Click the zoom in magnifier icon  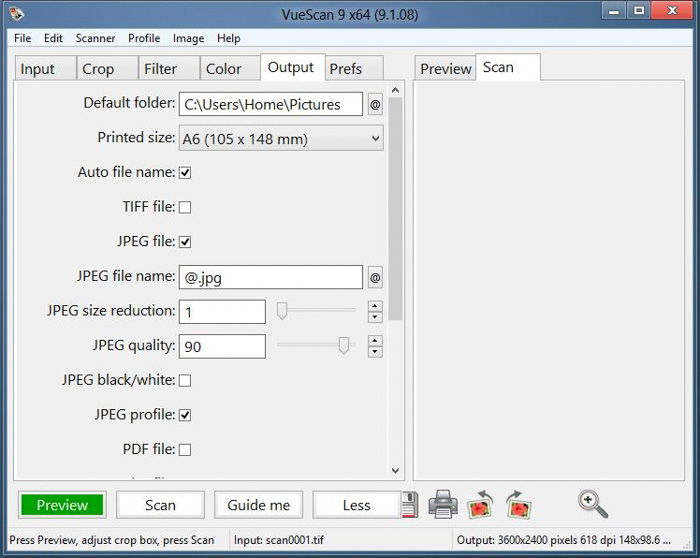tap(593, 504)
